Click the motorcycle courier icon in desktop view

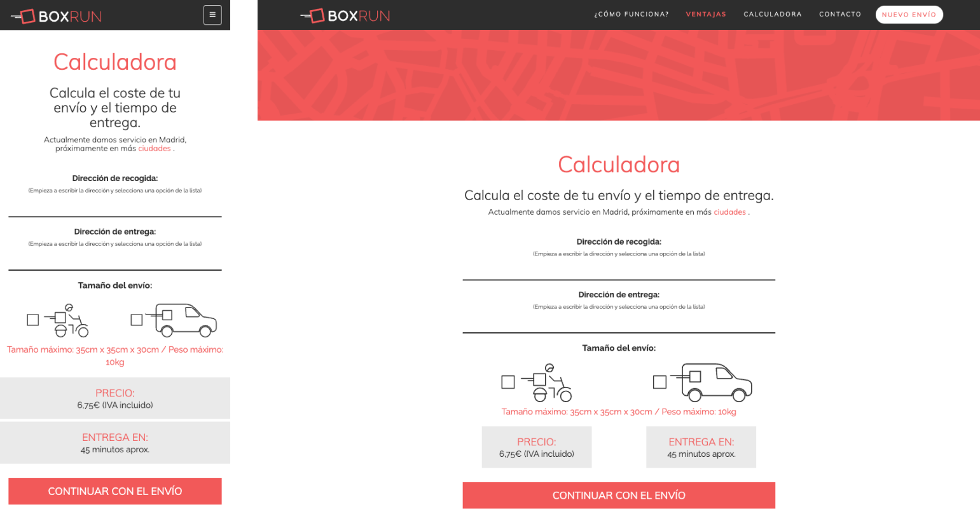coord(547,382)
